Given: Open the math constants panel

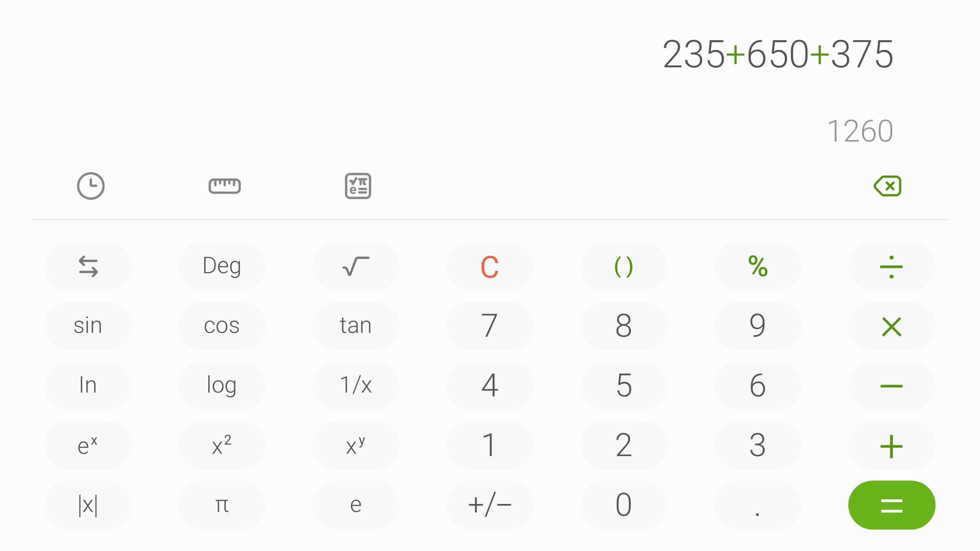Looking at the screenshot, I should [358, 186].
